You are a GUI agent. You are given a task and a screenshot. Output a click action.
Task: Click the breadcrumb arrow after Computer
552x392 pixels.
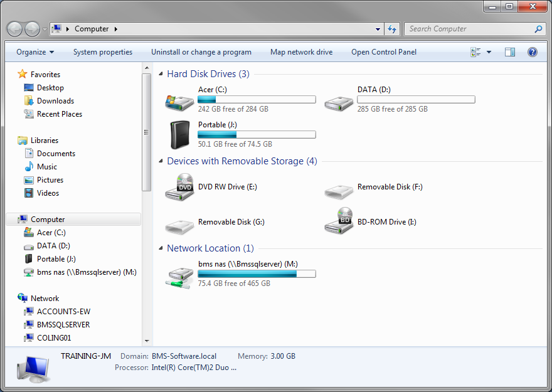(116, 29)
